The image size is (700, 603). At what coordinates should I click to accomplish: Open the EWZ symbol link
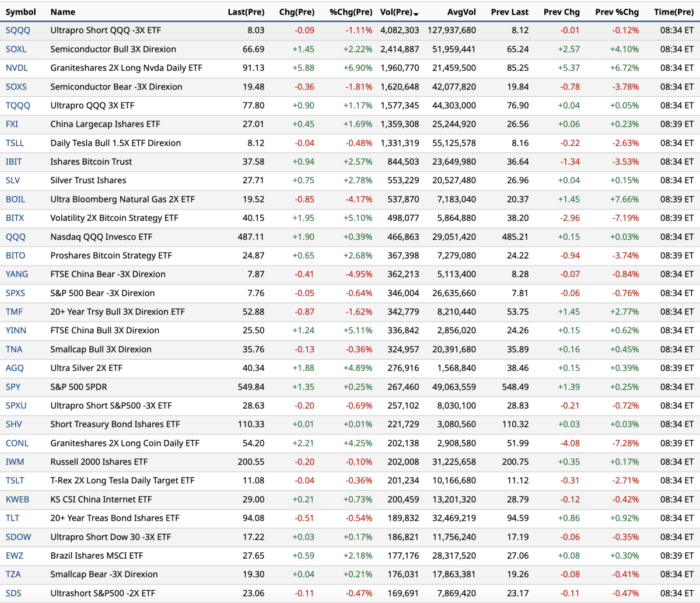click(14, 556)
